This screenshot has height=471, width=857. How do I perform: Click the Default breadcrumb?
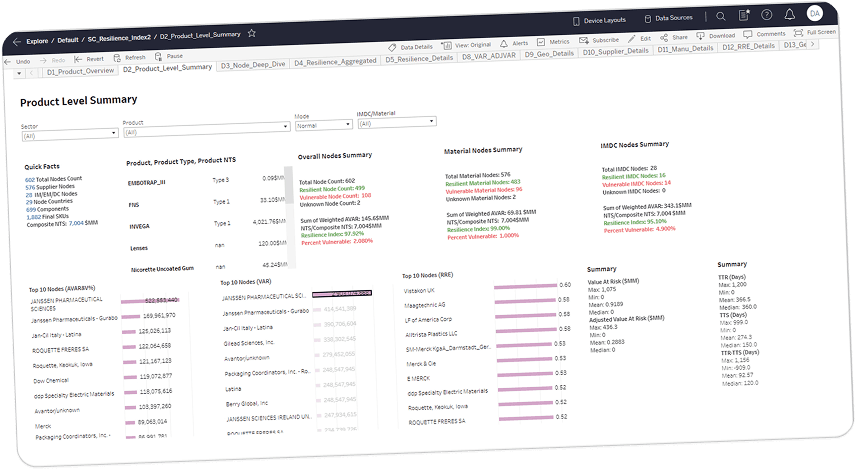[x=68, y=40]
